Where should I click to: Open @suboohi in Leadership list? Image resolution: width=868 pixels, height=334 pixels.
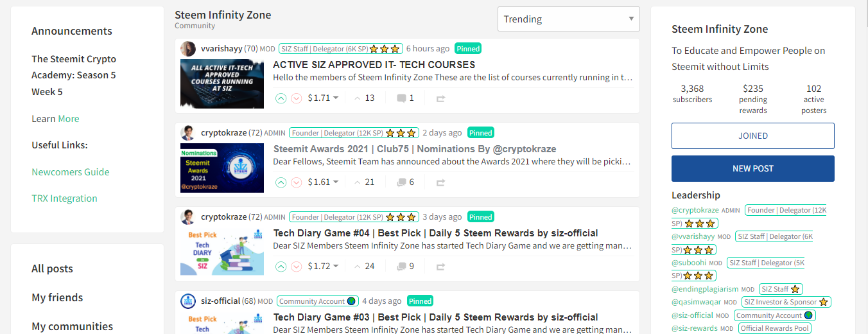click(x=689, y=263)
